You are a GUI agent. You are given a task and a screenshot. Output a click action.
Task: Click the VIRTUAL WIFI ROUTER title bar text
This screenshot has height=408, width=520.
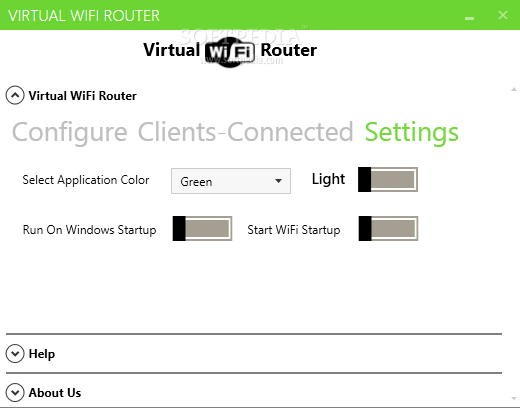pyautogui.click(x=84, y=16)
